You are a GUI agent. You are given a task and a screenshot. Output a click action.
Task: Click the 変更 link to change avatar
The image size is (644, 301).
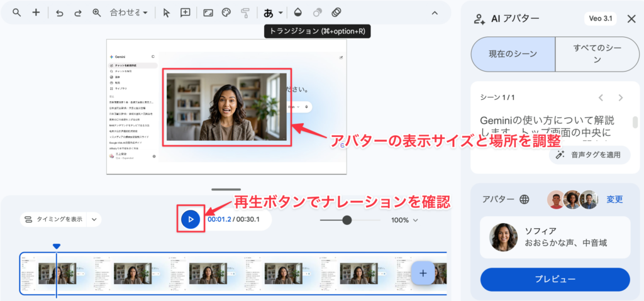click(615, 200)
